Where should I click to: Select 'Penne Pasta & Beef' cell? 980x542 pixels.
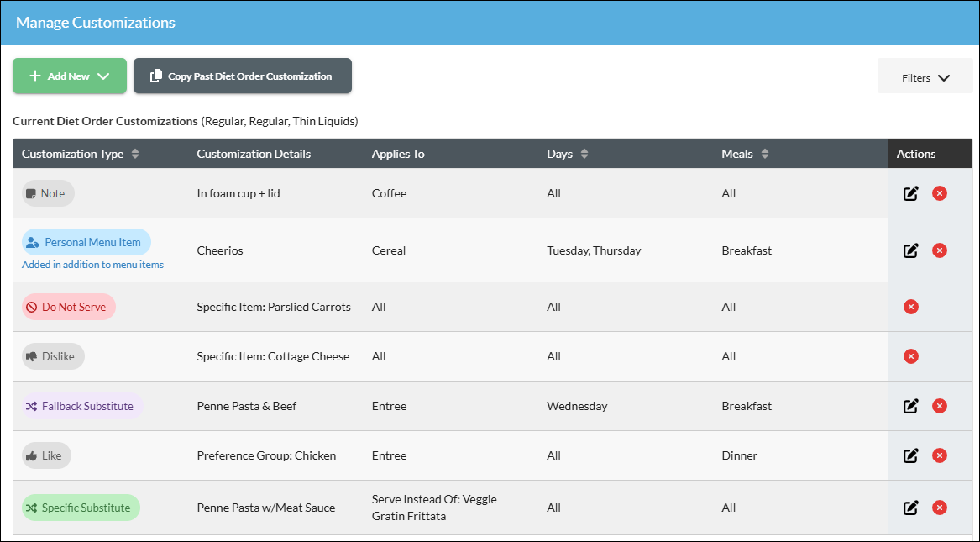tap(247, 406)
